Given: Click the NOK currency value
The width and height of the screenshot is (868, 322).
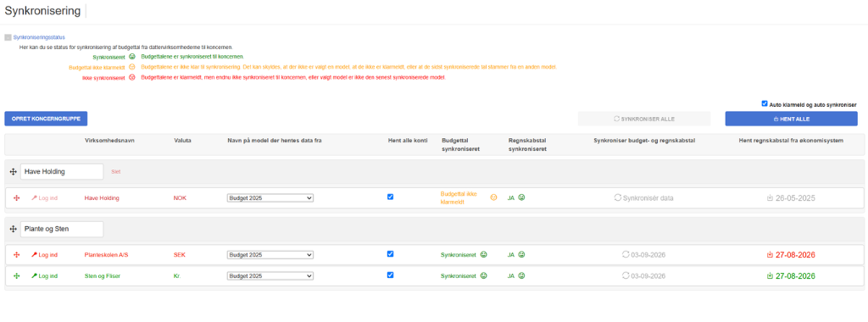Looking at the screenshot, I should 180,198.
